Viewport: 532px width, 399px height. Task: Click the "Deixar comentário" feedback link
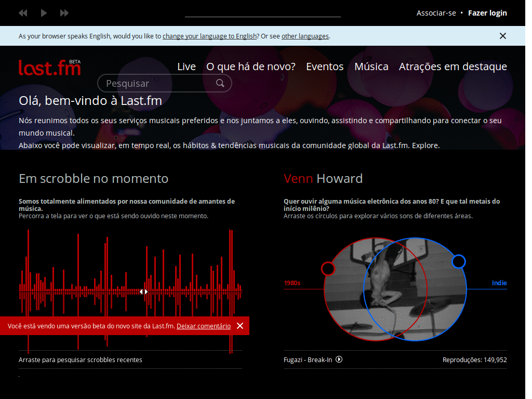click(x=204, y=326)
